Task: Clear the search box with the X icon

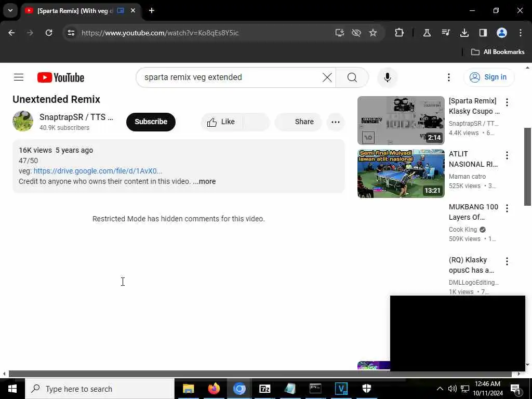Action: click(x=327, y=77)
